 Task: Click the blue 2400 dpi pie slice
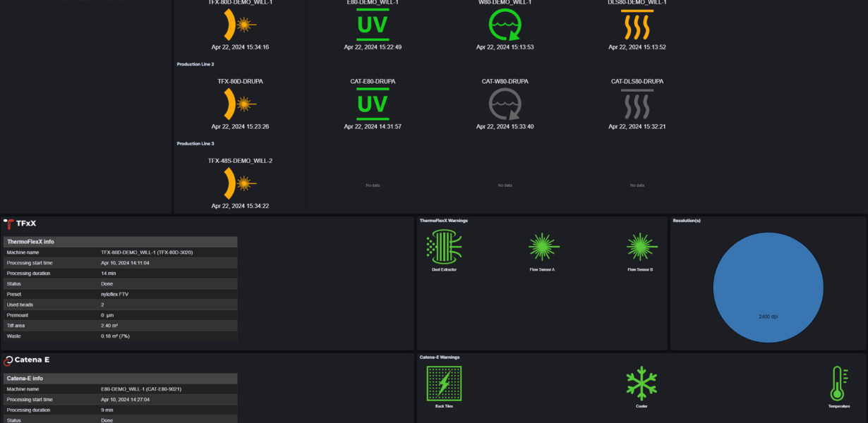click(x=768, y=289)
